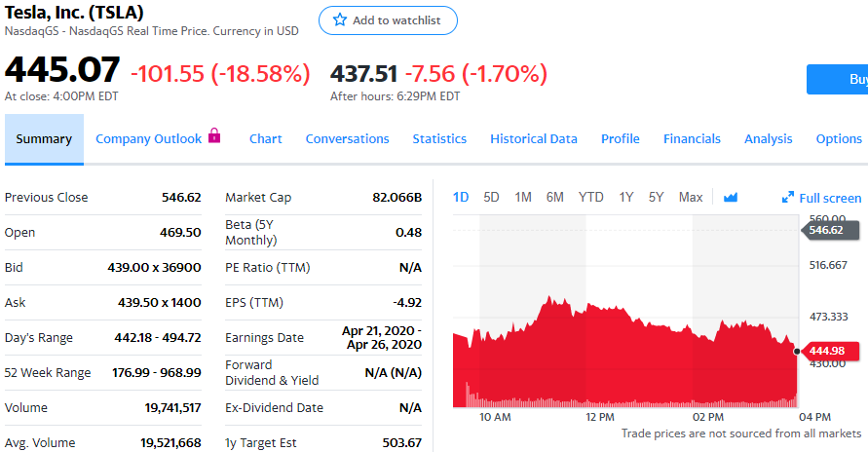
Task: Open the Statistics tab
Action: 439,139
